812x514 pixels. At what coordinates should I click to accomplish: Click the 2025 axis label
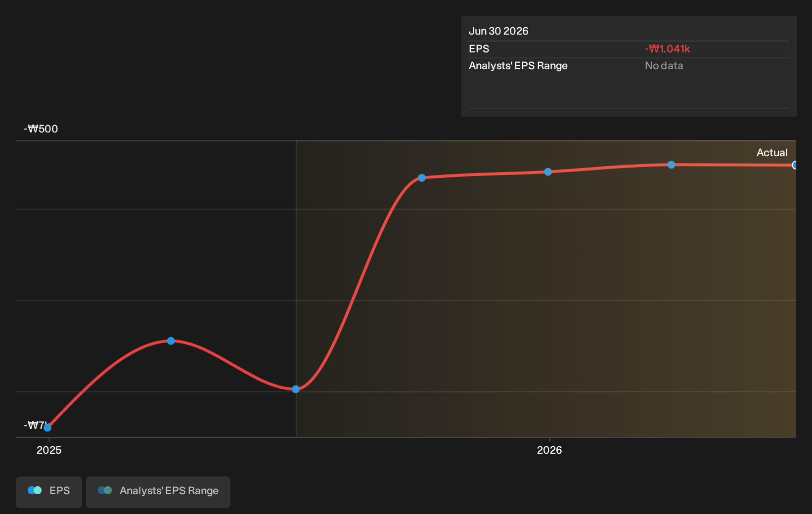click(x=49, y=450)
